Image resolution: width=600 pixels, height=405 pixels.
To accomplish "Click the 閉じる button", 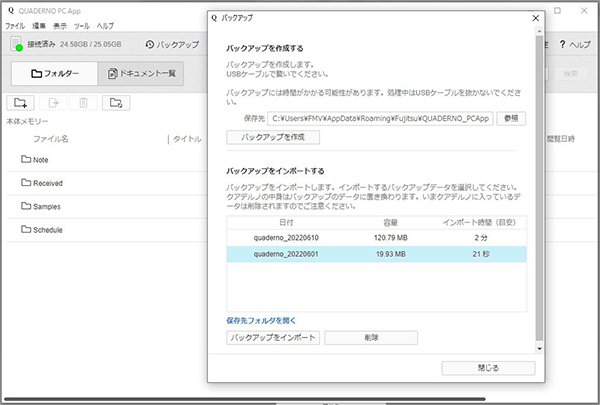I will (x=488, y=368).
